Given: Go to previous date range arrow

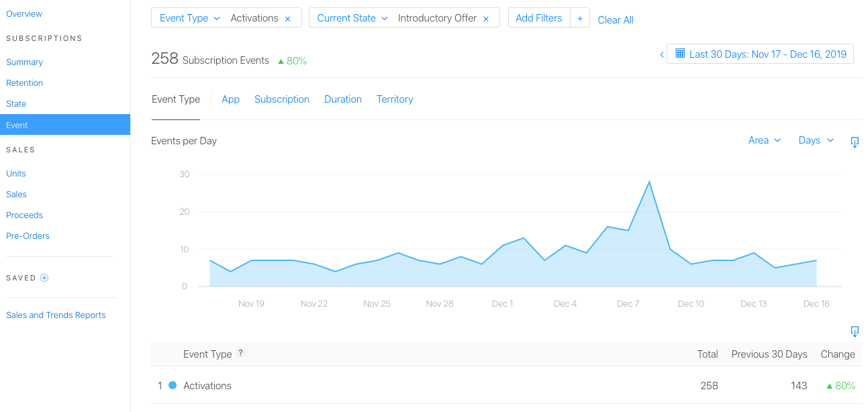Looking at the screenshot, I should tap(661, 54).
